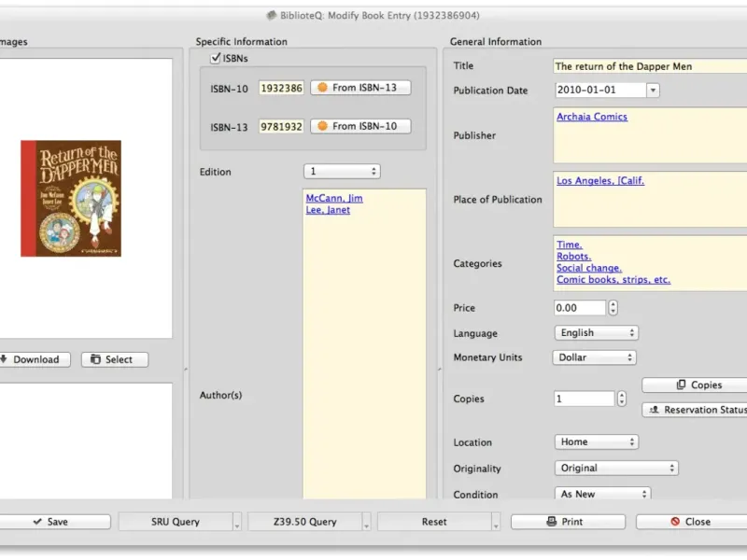Toggle the ISBNs checkbox
Image resolution: width=747 pixels, height=560 pixels.
click(x=216, y=58)
